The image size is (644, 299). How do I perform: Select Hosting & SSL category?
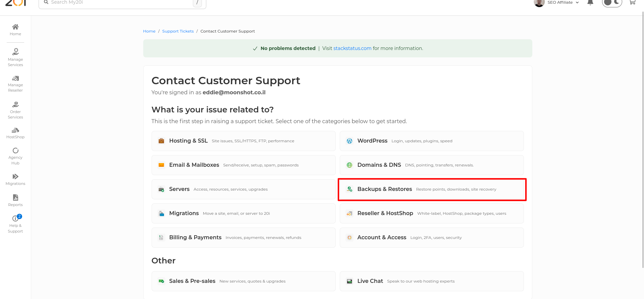(244, 141)
